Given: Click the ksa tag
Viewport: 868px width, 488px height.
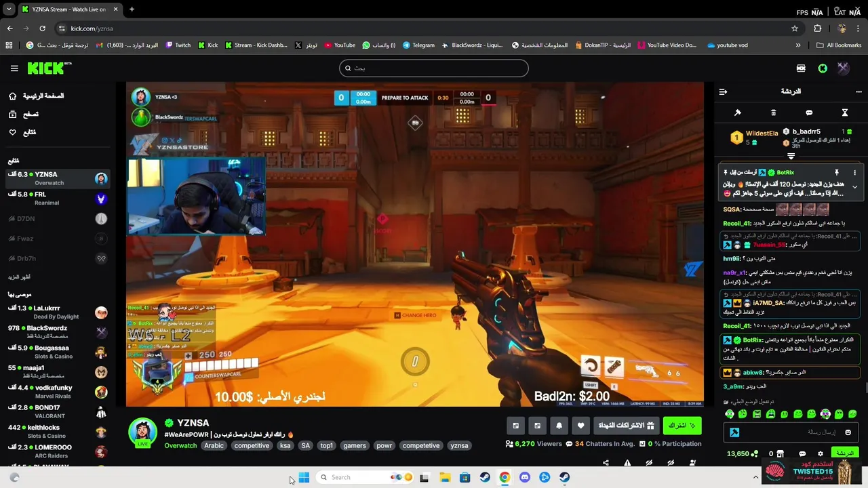Looking at the screenshot, I should 285,446.
